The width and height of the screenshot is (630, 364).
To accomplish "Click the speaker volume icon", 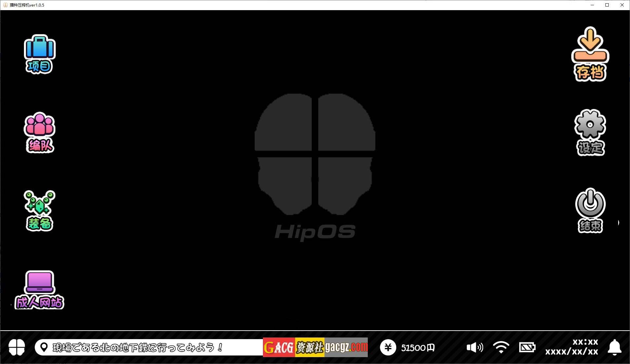I will (x=475, y=347).
